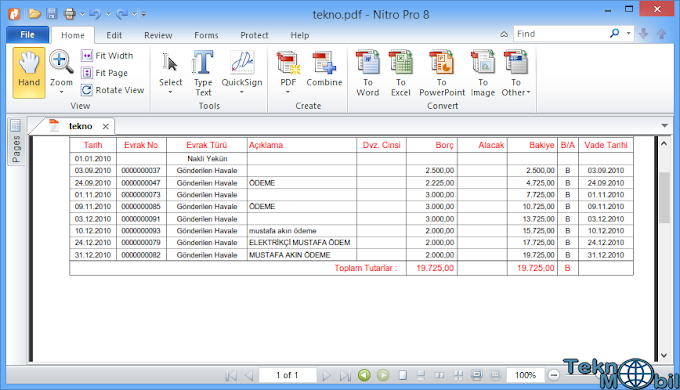Open QuickSign tool
The image size is (680, 390).
point(242,69)
